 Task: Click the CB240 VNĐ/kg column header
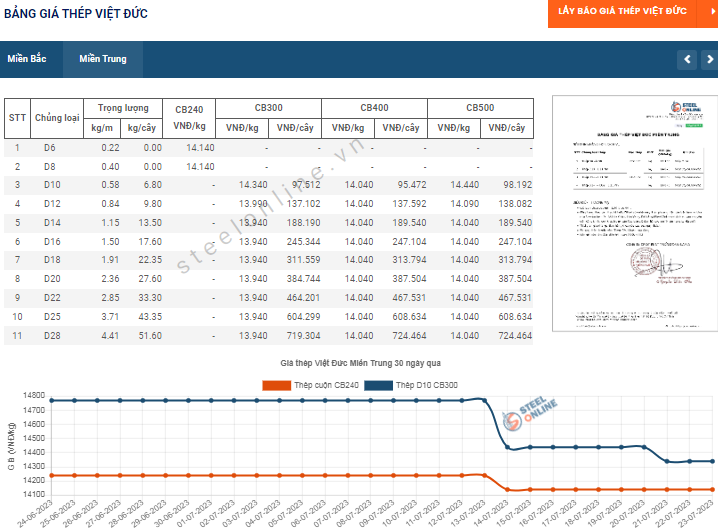point(189,118)
